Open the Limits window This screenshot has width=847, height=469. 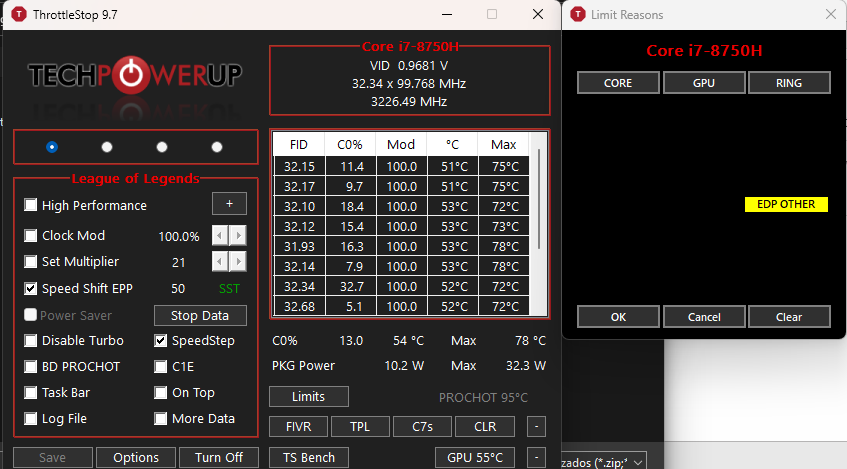[309, 397]
